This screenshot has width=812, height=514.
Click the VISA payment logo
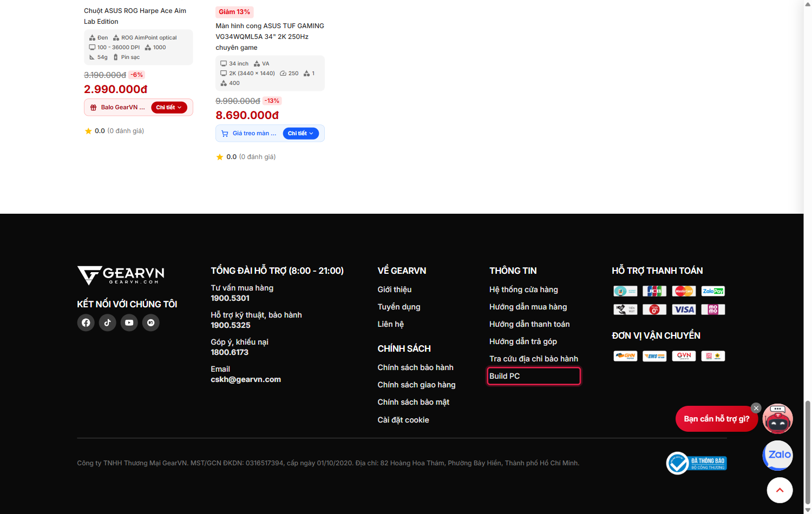(684, 309)
